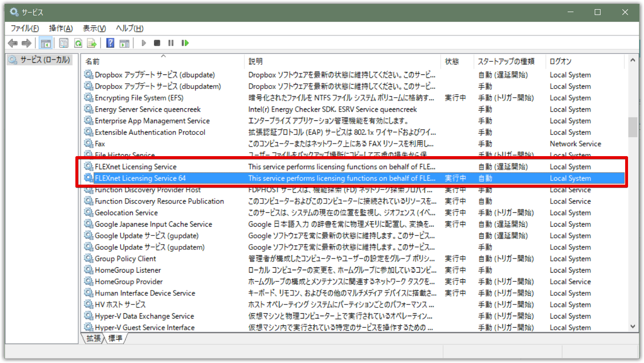Open the ファイル(F) menu
This screenshot has width=644, height=363.
(25, 29)
